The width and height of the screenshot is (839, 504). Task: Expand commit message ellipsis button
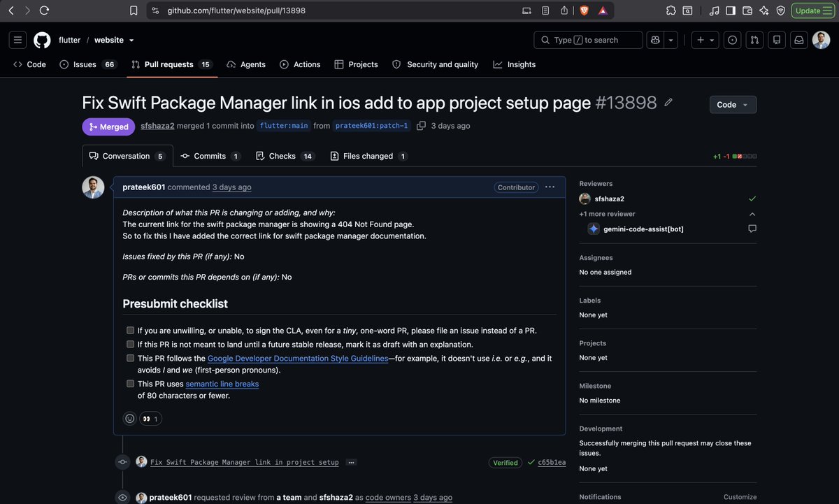(351, 462)
